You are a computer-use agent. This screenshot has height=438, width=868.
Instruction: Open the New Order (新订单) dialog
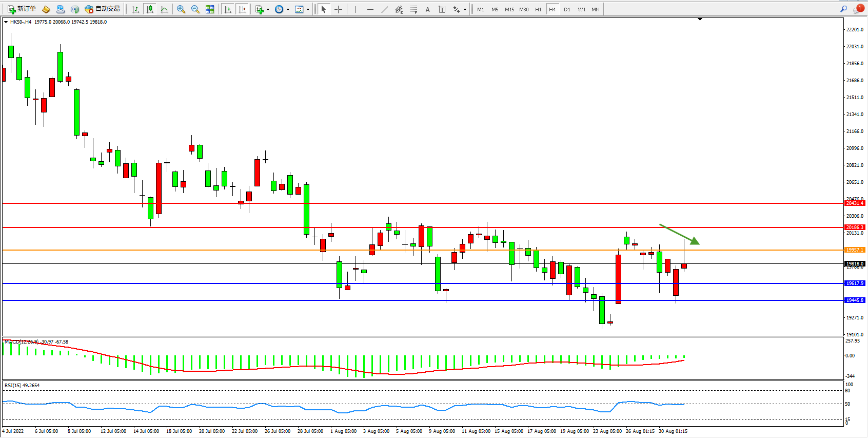[x=22, y=9]
